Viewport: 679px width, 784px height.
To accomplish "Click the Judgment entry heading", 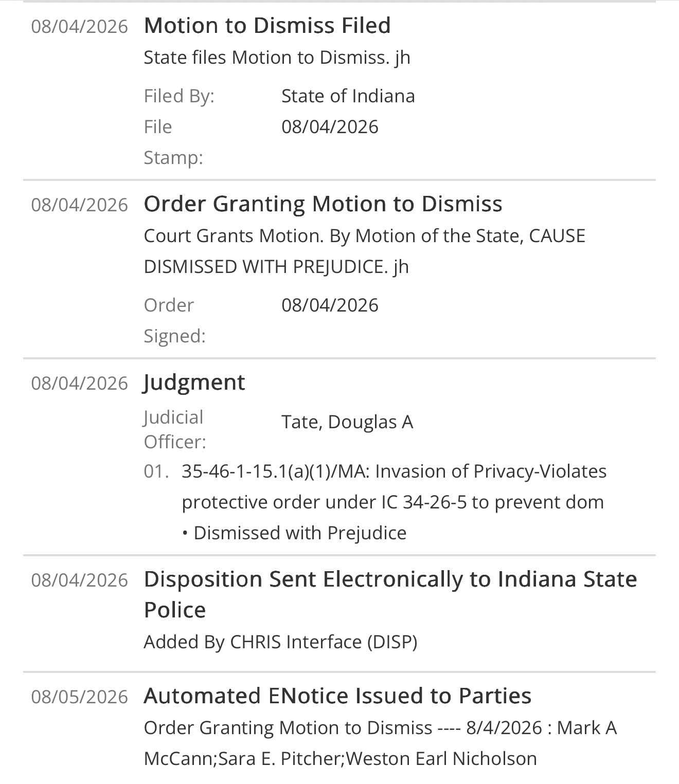I will point(194,382).
